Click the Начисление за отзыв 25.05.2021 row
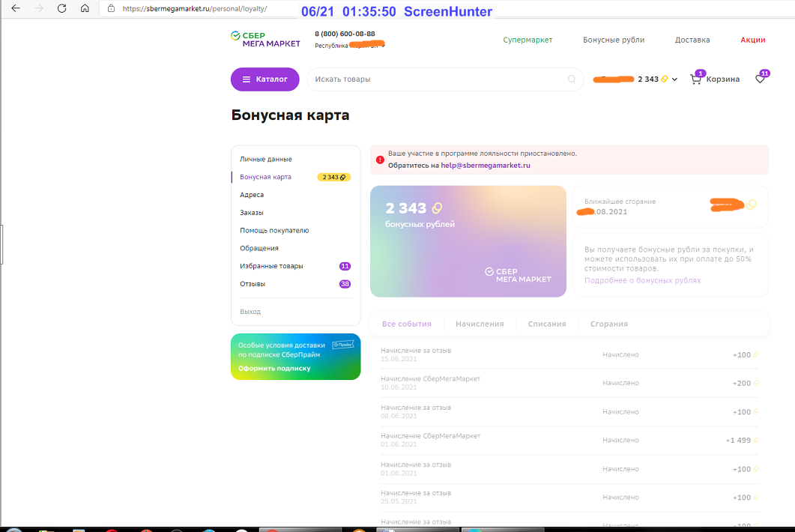795x532 pixels. [569, 497]
